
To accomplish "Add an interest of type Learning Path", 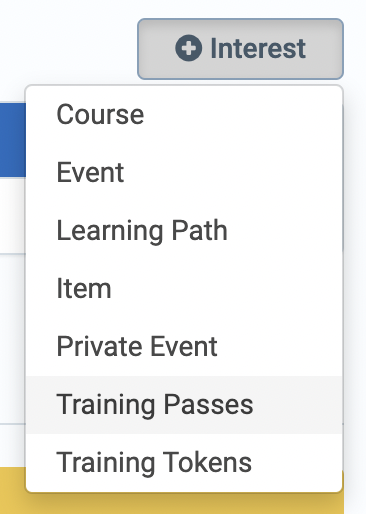I will click(142, 230).
